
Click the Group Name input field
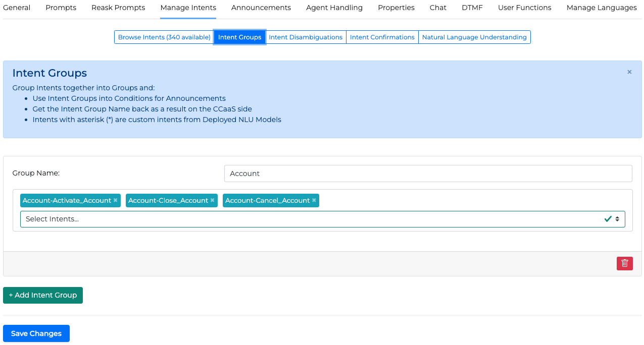pyautogui.click(x=428, y=174)
